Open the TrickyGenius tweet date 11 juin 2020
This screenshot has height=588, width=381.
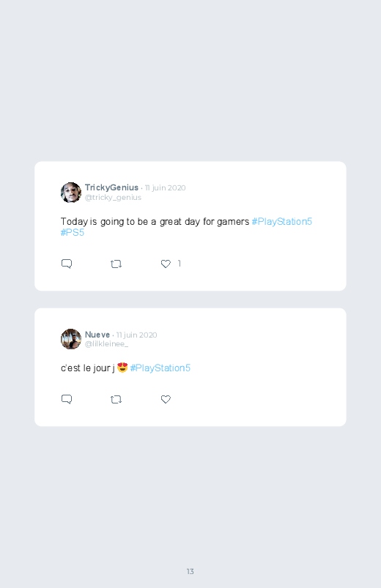point(165,188)
